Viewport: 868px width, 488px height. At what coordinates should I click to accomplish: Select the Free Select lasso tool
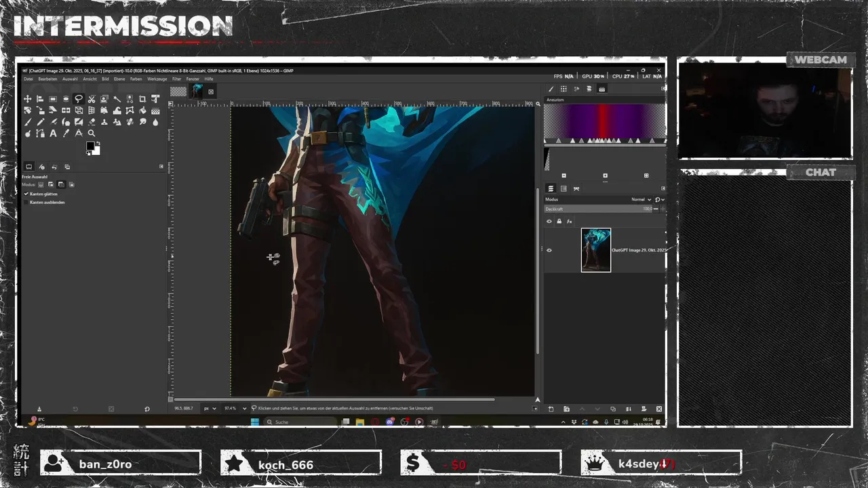tap(79, 99)
